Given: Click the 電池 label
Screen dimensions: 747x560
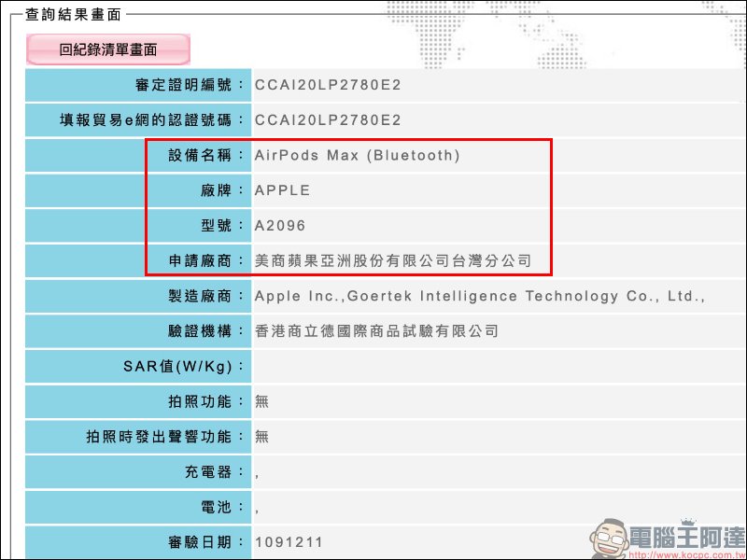Looking at the screenshot, I should pos(221,507).
